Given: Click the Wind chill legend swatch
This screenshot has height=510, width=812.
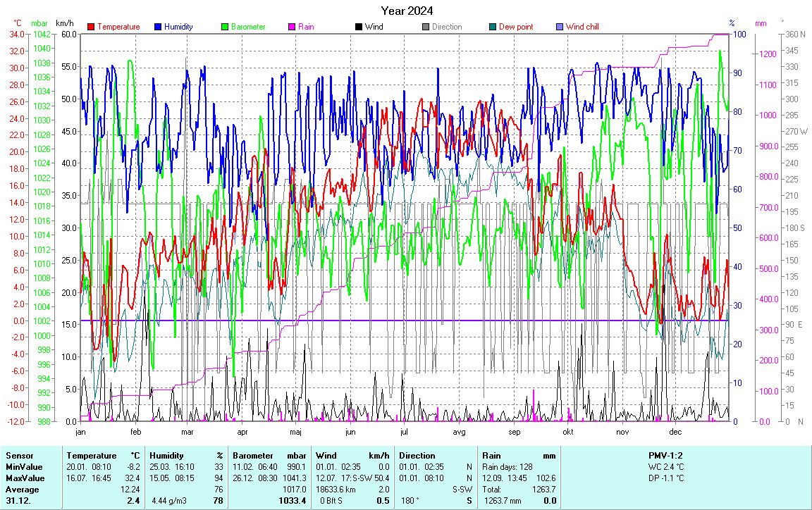Looking at the screenshot, I should point(560,27).
